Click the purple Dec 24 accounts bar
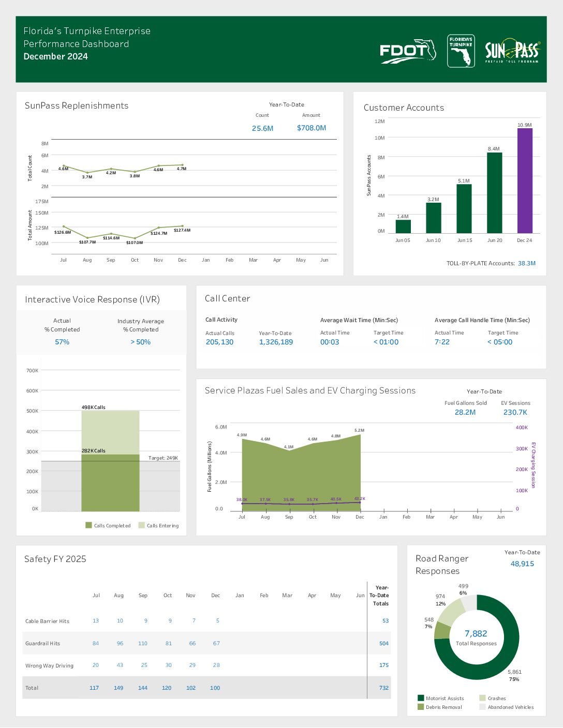Screen dimensions: 563x728 click(525, 181)
